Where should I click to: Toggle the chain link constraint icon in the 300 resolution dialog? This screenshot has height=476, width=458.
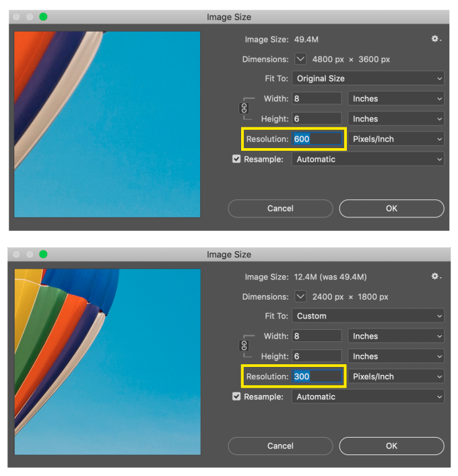(x=244, y=346)
